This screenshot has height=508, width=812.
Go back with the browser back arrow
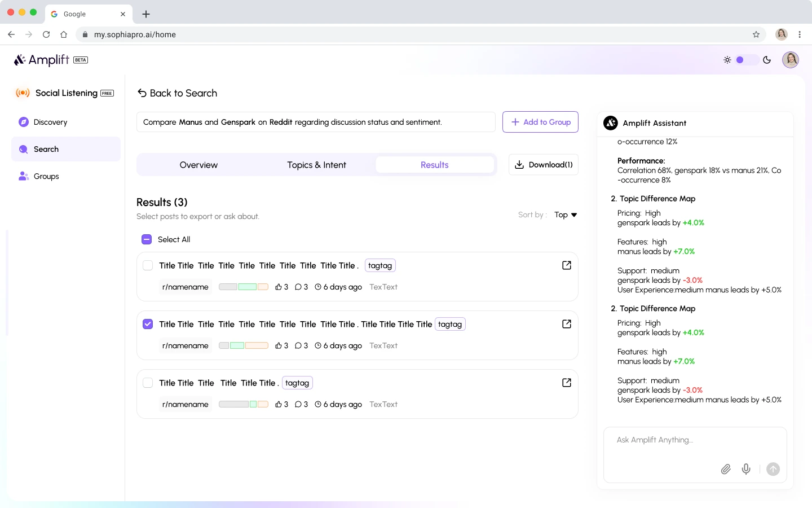tap(11, 34)
